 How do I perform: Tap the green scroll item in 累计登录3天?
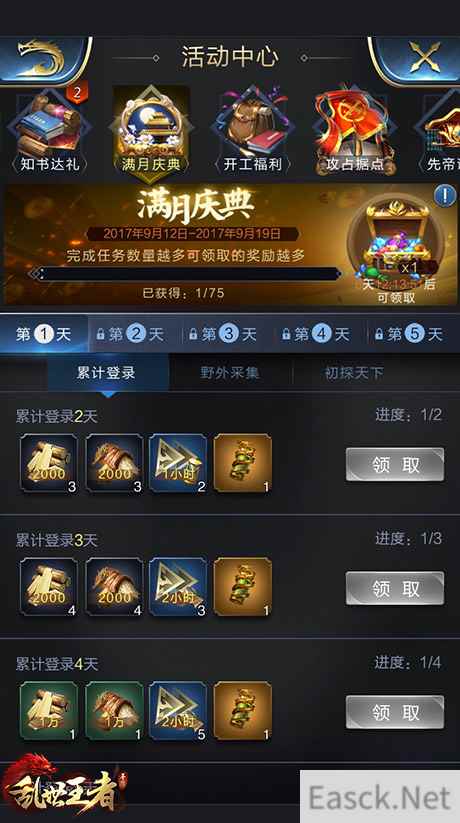[243, 587]
